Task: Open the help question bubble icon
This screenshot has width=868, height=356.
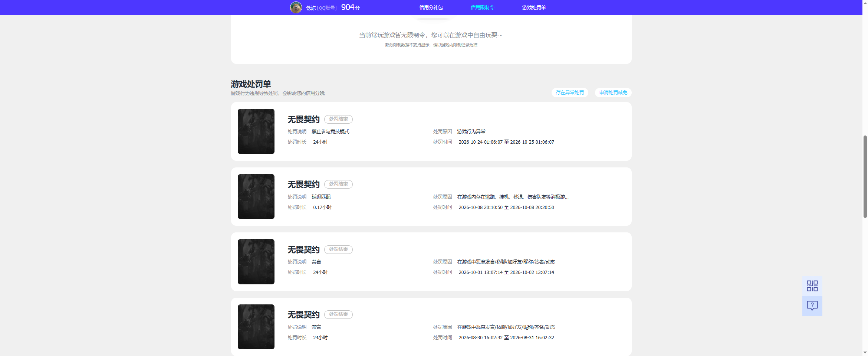Action: pos(812,306)
